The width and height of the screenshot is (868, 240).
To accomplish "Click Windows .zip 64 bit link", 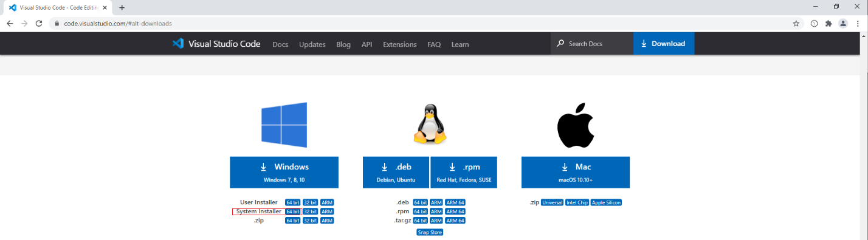I will [293, 221].
